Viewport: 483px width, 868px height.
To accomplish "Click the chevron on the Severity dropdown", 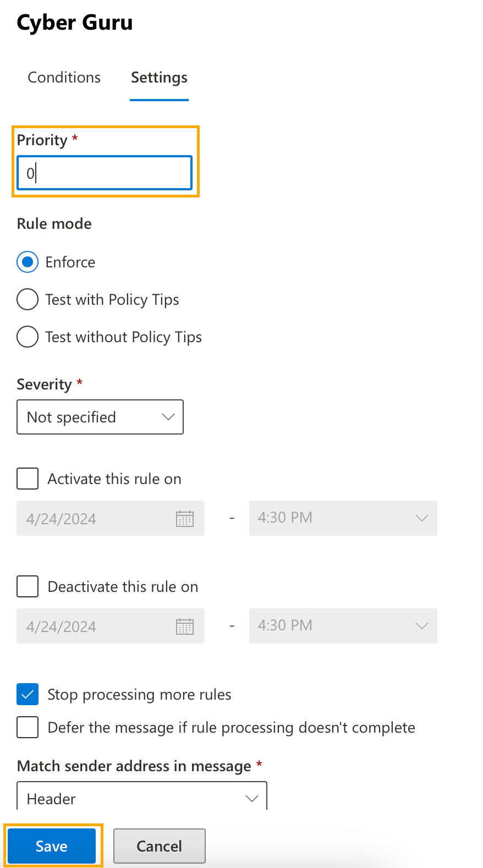I will coord(168,417).
